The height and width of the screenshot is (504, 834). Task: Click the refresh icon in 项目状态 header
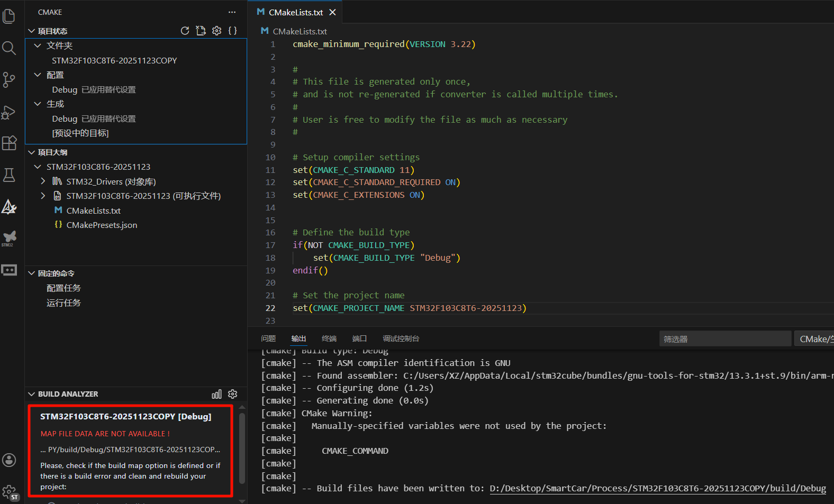(x=185, y=31)
